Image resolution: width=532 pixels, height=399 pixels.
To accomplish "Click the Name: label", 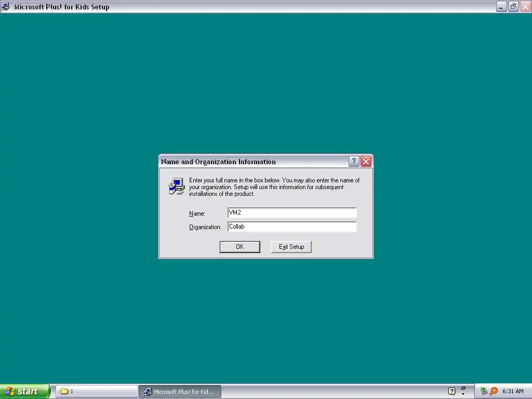I will coord(197,214).
